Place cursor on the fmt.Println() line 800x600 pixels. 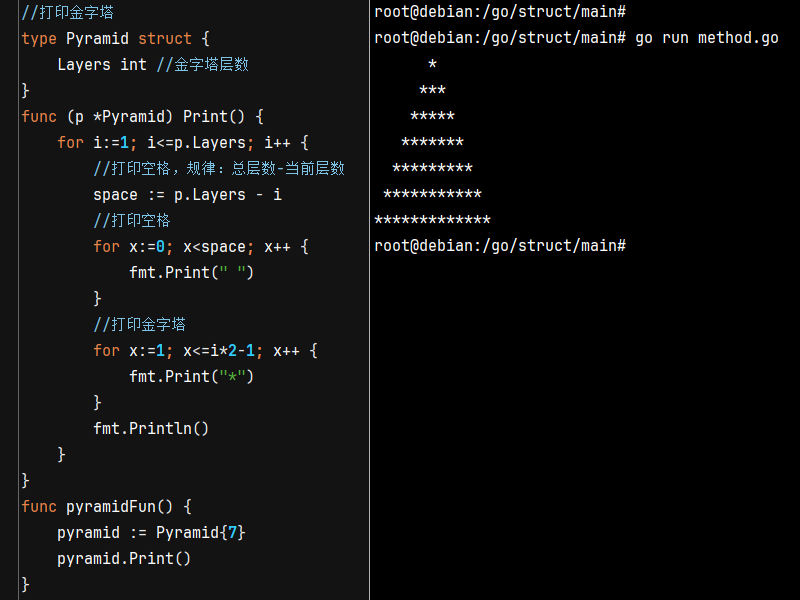pos(151,429)
